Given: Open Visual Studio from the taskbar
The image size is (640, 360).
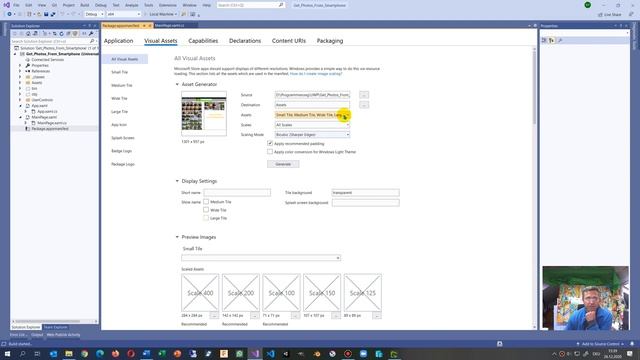Looking at the screenshot, I should tap(255, 354).
